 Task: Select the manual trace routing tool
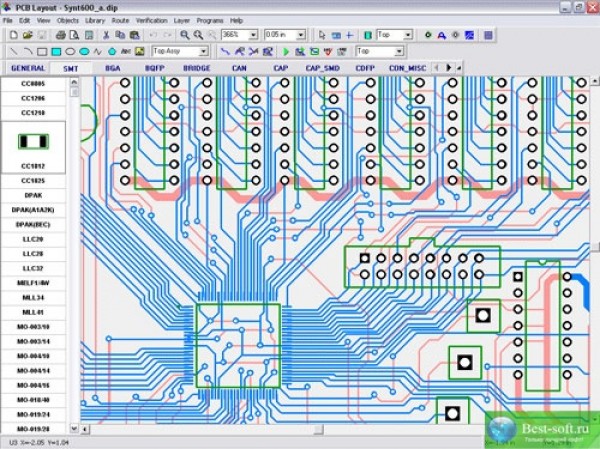pos(225,51)
